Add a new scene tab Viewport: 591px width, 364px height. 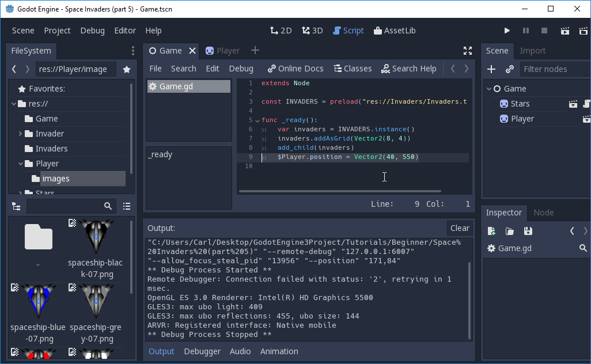click(255, 50)
